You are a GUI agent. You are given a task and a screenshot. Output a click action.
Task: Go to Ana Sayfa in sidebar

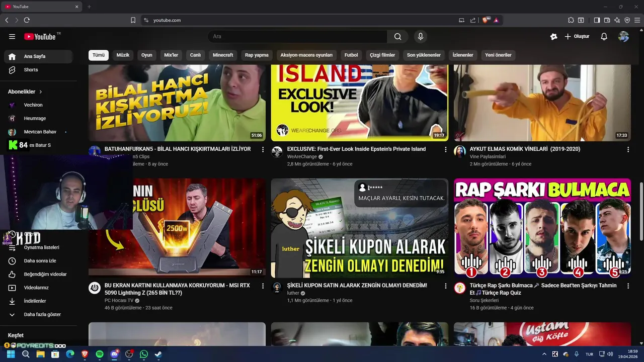pos(39,56)
